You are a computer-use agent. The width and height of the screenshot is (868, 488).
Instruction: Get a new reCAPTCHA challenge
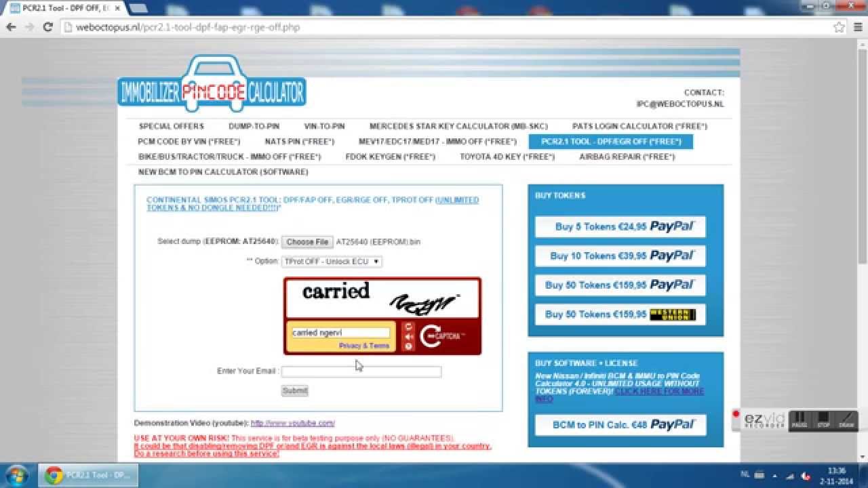coord(408,327)
